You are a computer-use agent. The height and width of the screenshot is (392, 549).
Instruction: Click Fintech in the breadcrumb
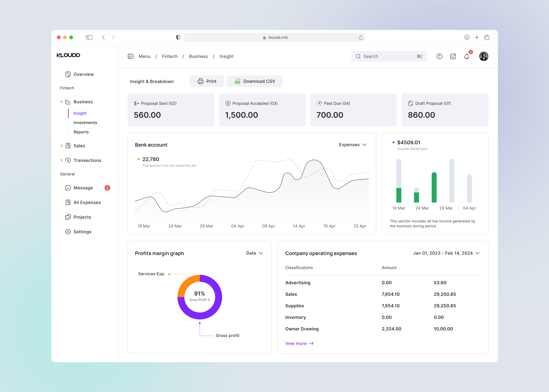[170, 56]
